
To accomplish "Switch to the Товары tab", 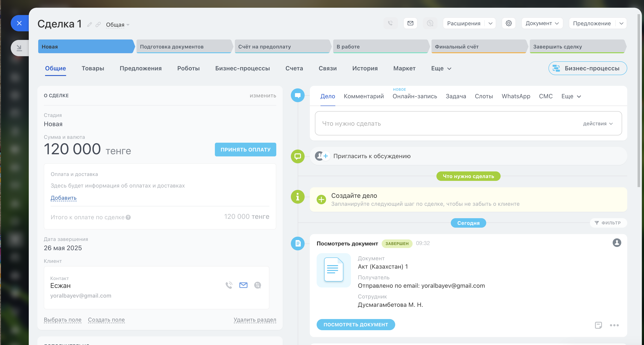I will (x=93, y=68).
